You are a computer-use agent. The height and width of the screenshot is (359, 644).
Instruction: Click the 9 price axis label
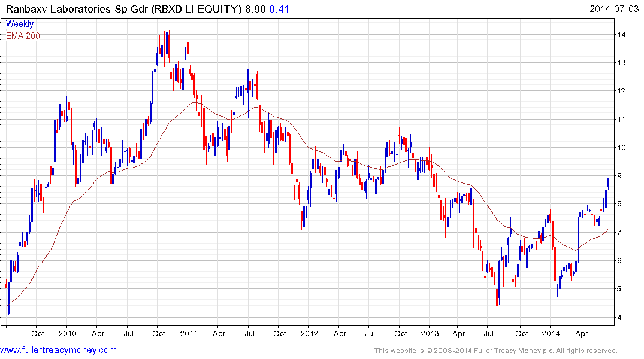tap(619, 175)
